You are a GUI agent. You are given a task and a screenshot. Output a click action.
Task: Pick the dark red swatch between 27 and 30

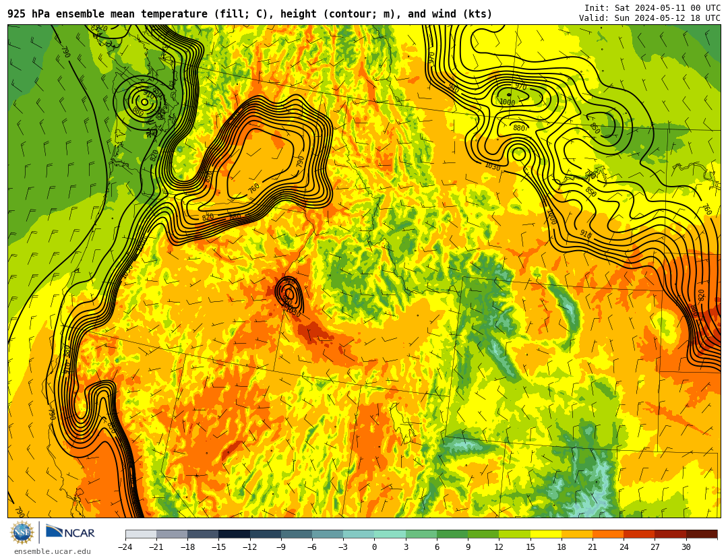[670, 534]
